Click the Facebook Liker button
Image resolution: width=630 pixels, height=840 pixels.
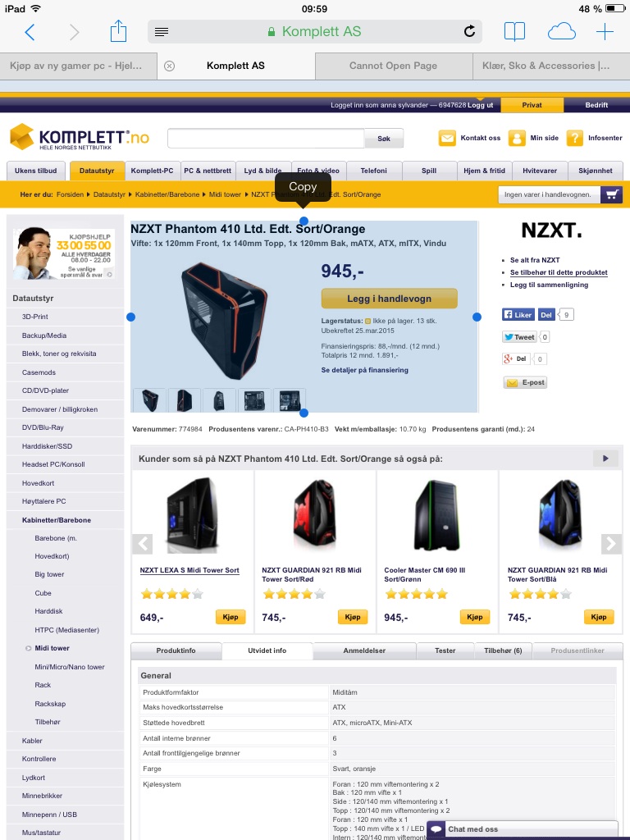click(x=518, y=314)
